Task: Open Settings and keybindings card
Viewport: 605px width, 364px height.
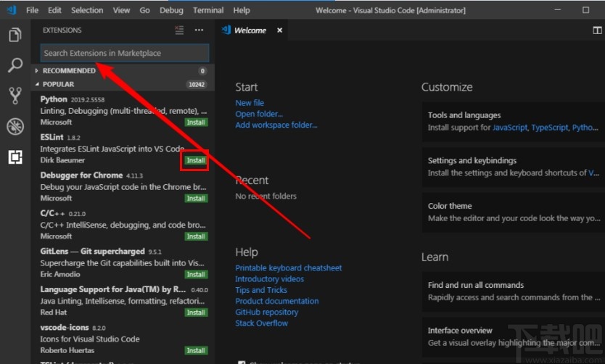Action: coord(513,167)
